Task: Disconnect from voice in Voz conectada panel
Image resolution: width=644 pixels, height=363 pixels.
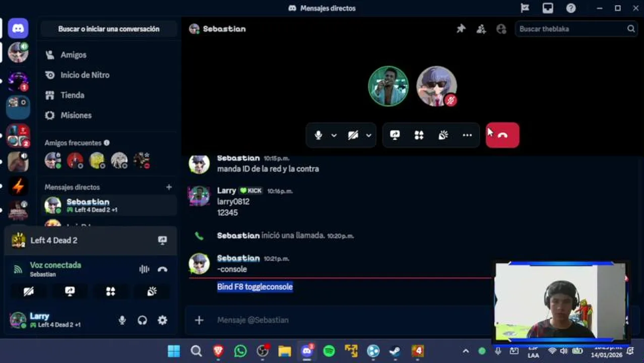Action: tap(162, 269)
